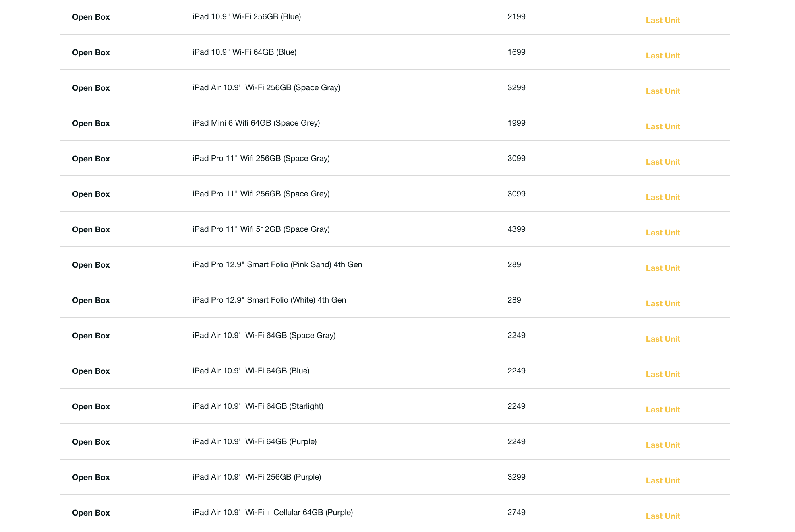Click iPad Pro 11" Wifi 512GB product name
The width and height of the screenshot is (795, 532).
click(261, 229)
